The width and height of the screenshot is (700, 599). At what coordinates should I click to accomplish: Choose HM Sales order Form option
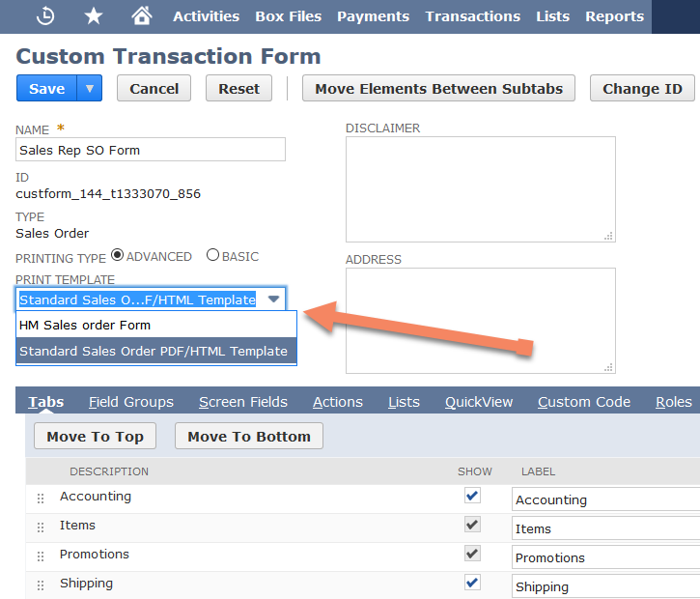pyautogui.click(x=156, y=325)
